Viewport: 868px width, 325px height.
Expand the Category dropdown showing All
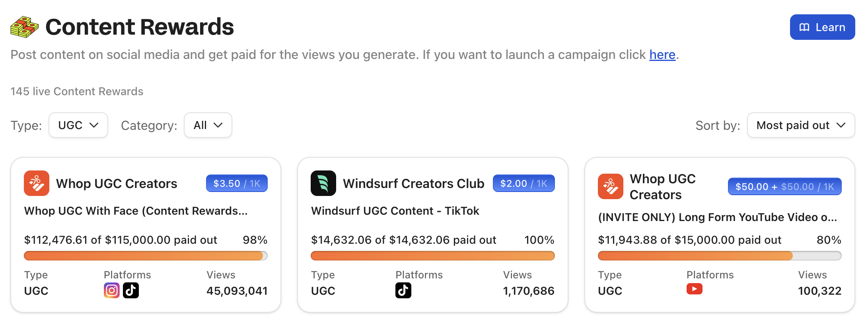(208, 125)
